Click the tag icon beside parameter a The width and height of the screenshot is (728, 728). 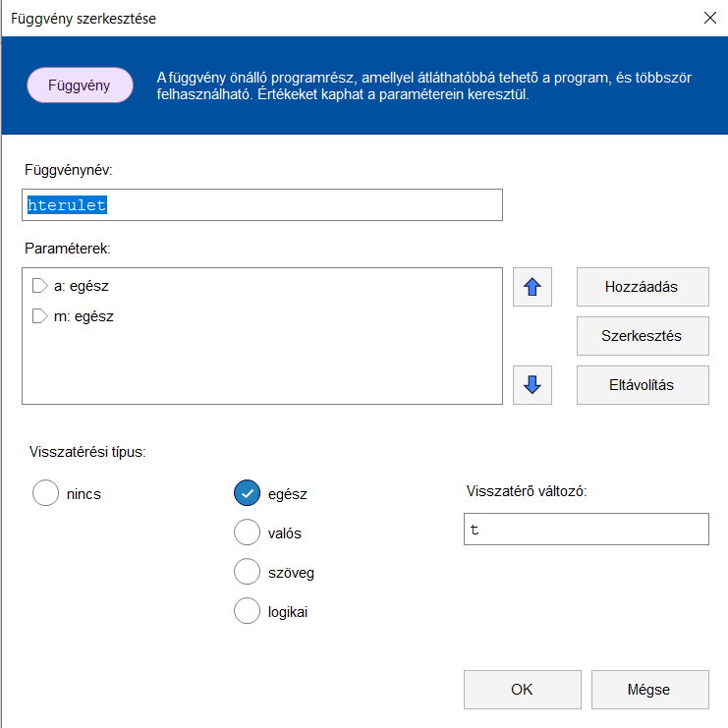[x=39, y=286]
